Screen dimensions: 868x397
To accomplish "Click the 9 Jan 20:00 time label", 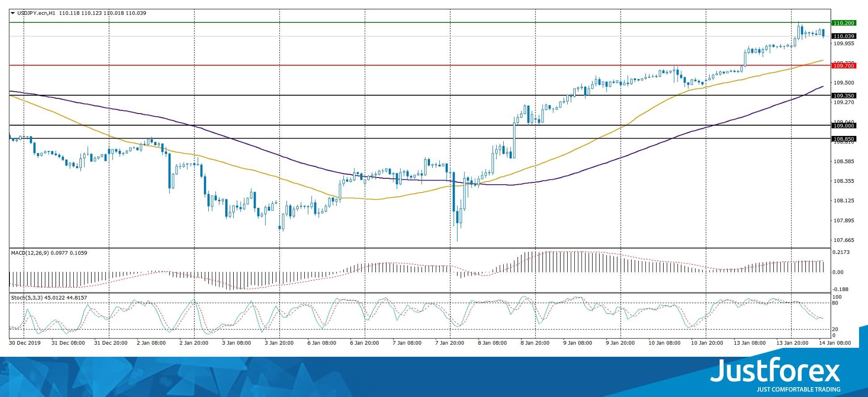I will coord(620,343).
